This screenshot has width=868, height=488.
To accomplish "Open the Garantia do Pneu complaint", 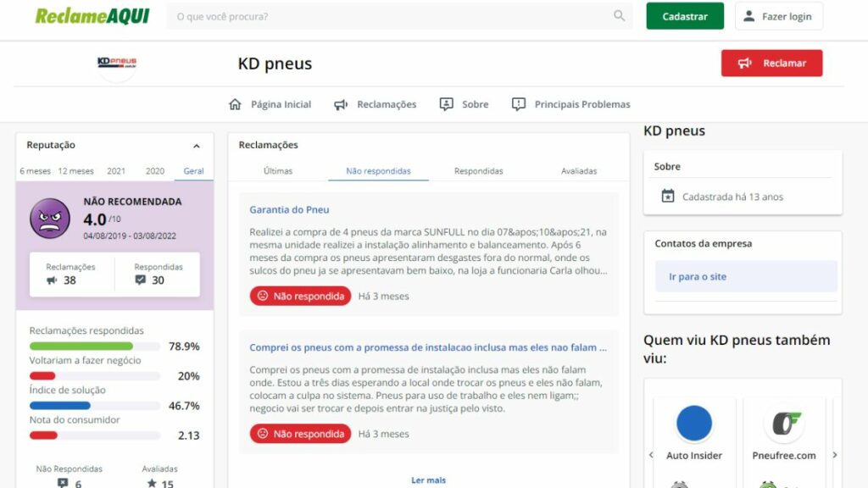I will pyautogui.click(x=289, y=209).
